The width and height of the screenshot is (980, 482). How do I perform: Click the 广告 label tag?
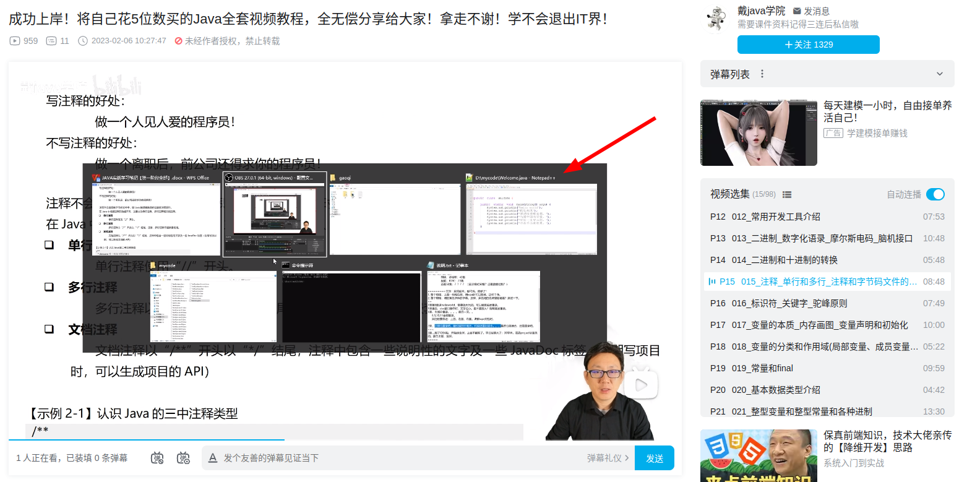[833, 133]
